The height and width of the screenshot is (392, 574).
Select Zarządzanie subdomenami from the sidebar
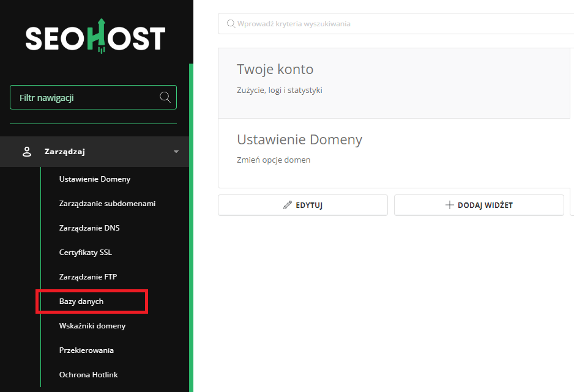(107, 204)
